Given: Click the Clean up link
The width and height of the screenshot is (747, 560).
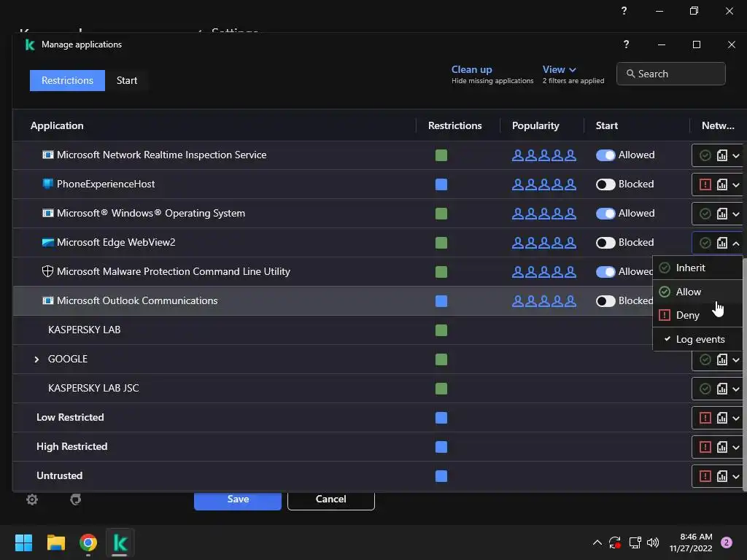Looking at the screenshot, I should [472, 69].
